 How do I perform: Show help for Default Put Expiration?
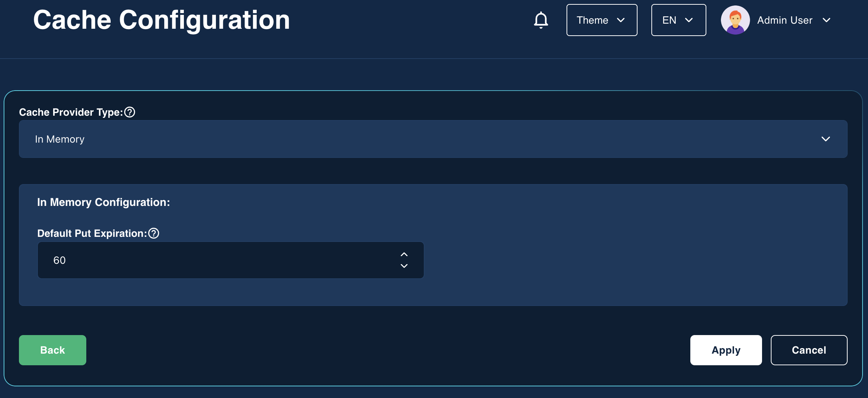pyautogui.click(x=154, y=233)
